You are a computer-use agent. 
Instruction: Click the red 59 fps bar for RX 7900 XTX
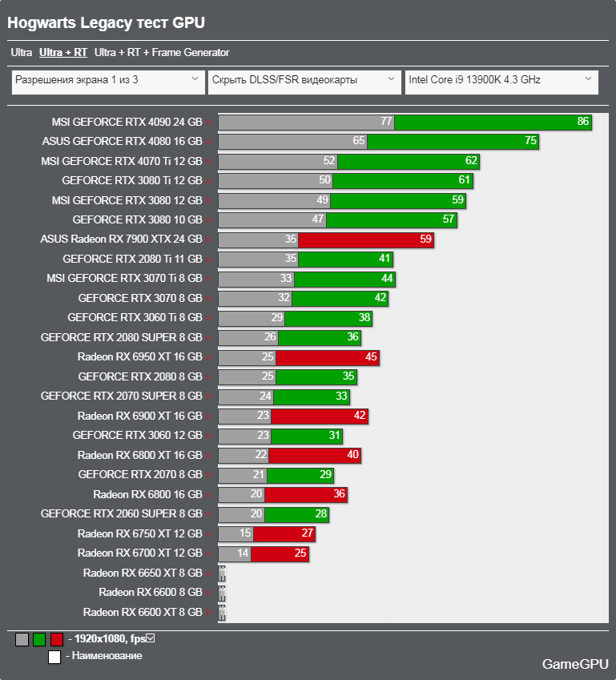[x=366, y=239]
